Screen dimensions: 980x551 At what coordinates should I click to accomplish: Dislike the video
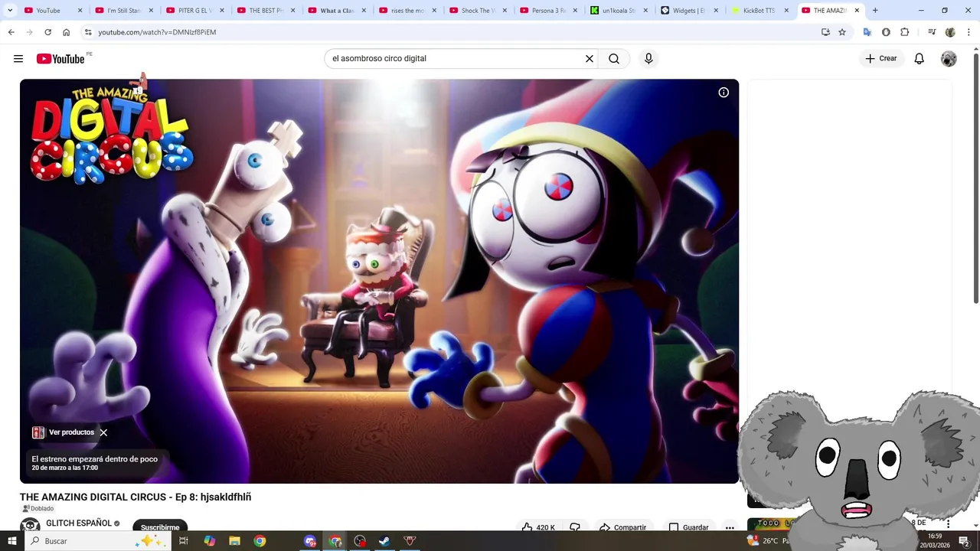coord(575,527)
